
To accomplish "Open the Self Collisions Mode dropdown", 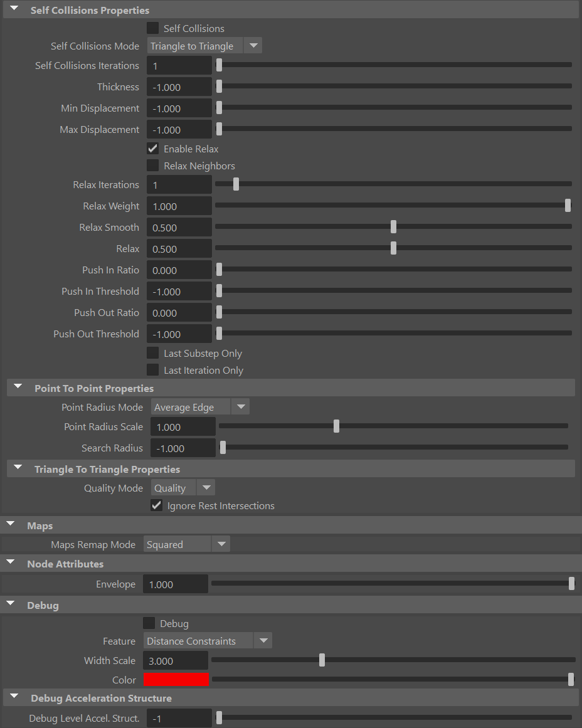I will click(x=253, y=45).
